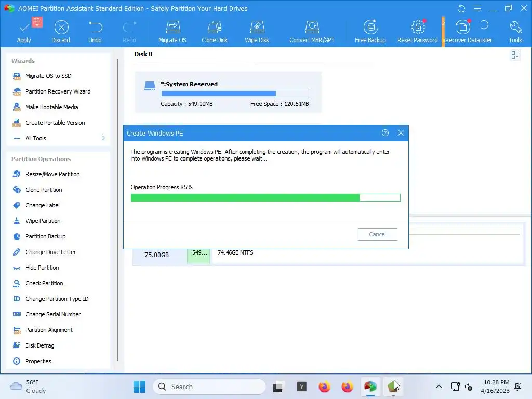Image resolution: width=532 pixels, height=399 pixels.
Task: Click the Disk 0 heading
Action: (x=143, y=54)
